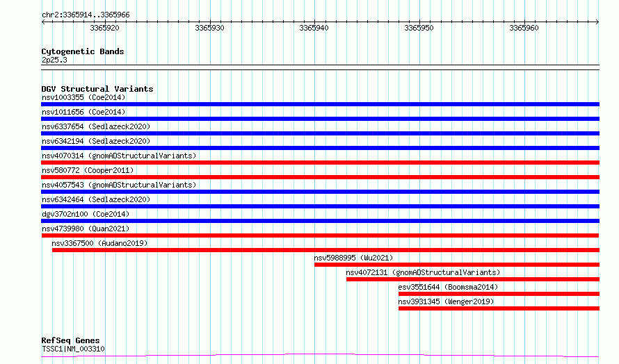
Task: Click ruler position 3365950
Action: pyautogui.click(x=419, y=28)
